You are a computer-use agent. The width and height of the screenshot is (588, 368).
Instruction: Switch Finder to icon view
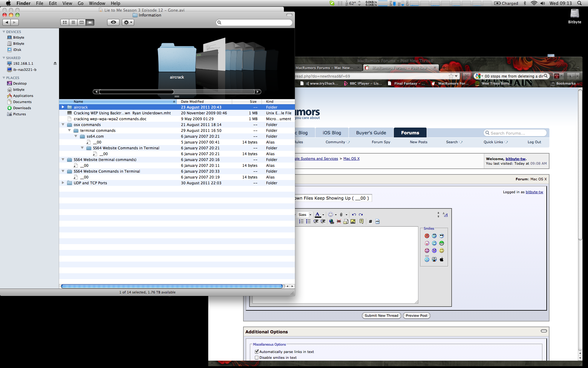(65, 22)
